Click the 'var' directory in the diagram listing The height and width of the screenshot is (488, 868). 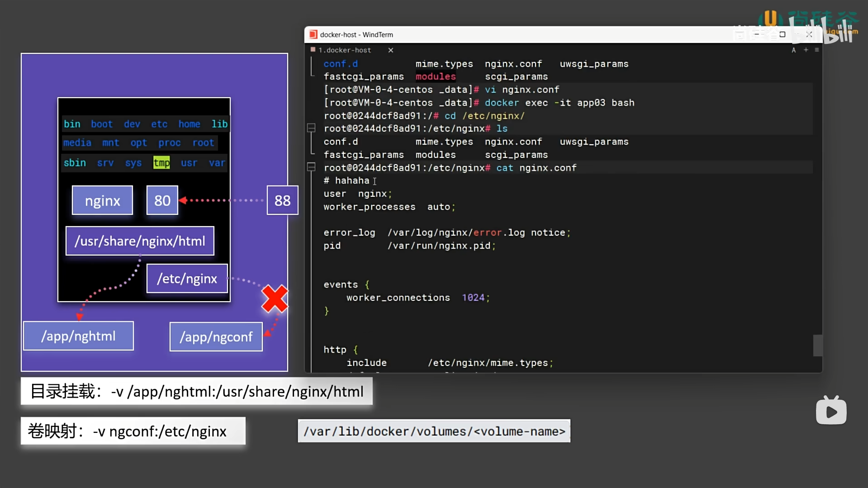coord(217,163)
